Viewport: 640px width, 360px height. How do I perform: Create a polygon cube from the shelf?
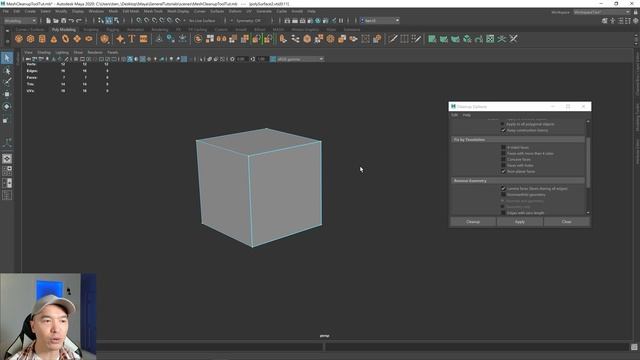click(x=31, y=39)
